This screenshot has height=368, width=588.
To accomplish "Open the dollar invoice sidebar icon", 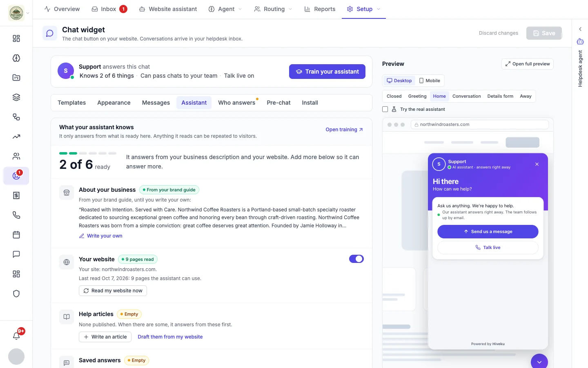I will pos(16,195).
